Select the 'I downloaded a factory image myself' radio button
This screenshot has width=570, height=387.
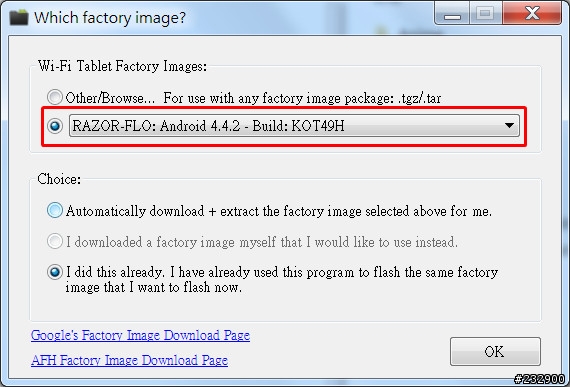click(55, 241)
